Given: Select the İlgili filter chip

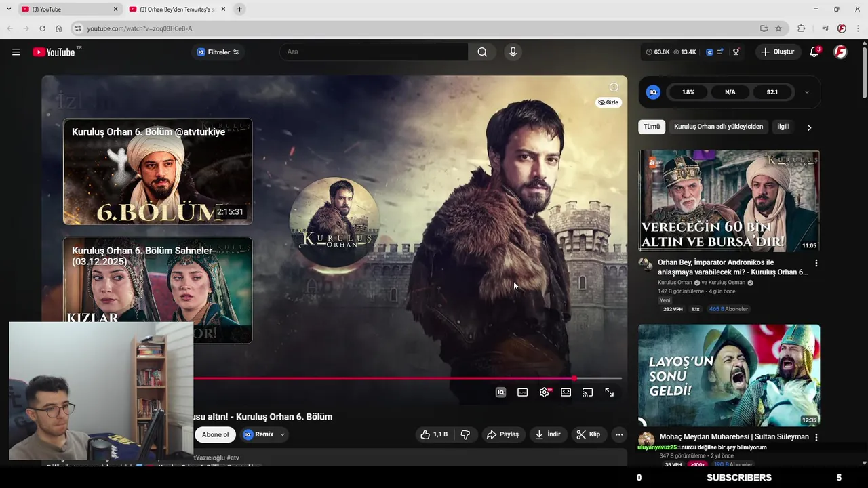Looking at the screenshot, I should [783, 127].
